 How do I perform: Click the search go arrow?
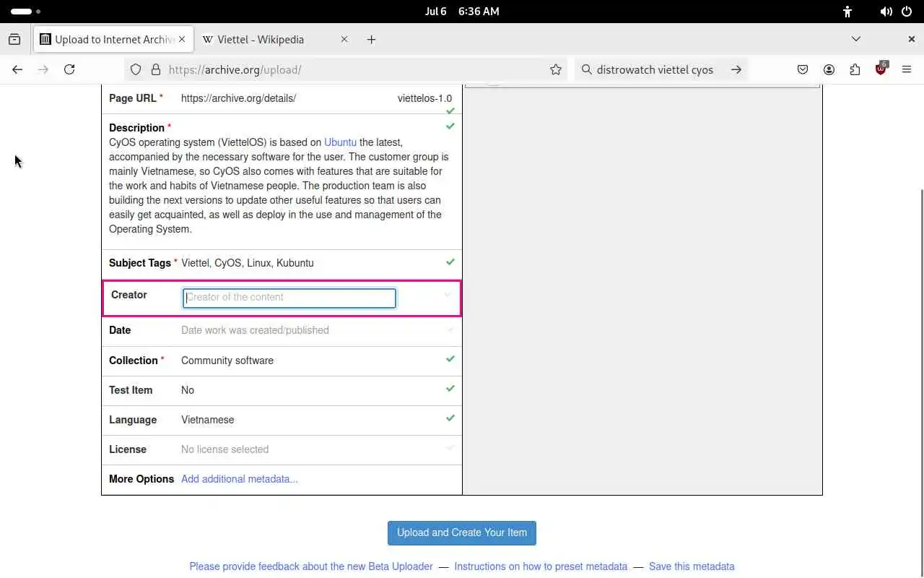point(736,69)
